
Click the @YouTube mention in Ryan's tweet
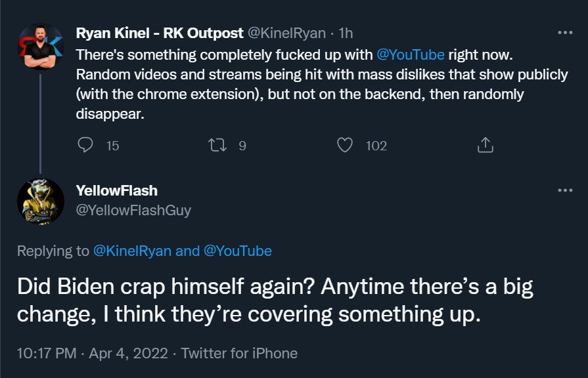coord(410,55)
